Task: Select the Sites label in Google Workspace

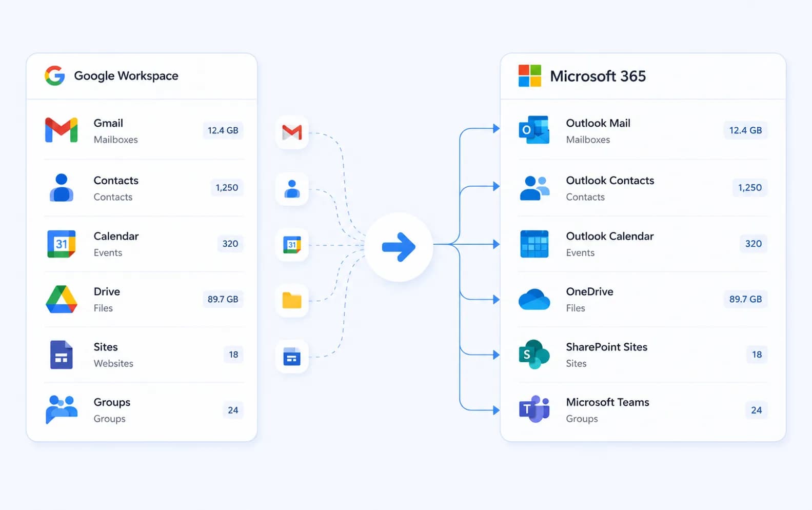Action: coord(106,347)
